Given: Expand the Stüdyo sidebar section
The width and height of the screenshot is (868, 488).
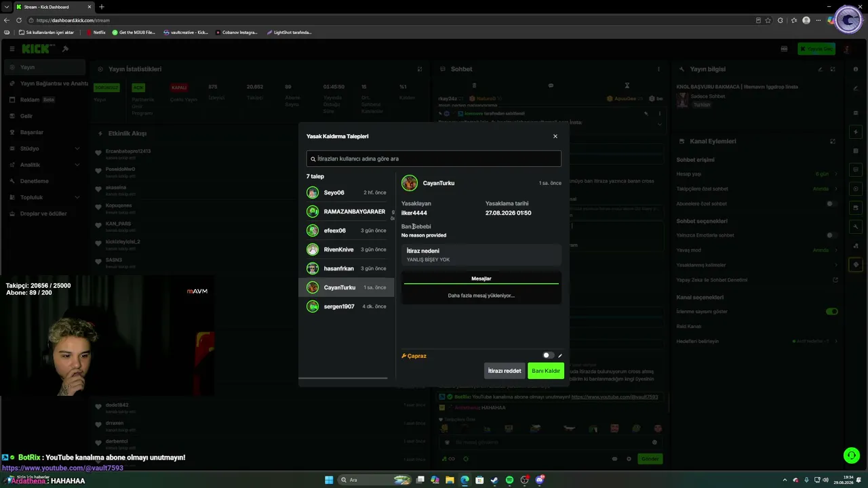Looking at the screenshot, I should (45, 148).
